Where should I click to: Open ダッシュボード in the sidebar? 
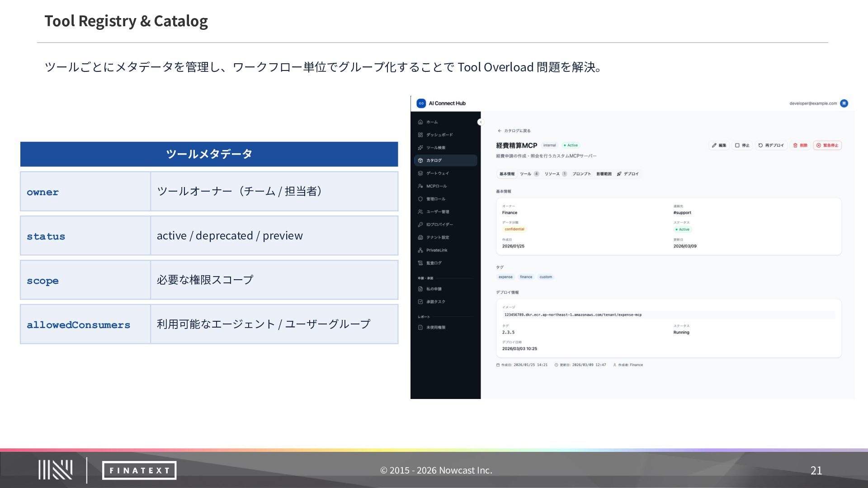click(439, 135)
